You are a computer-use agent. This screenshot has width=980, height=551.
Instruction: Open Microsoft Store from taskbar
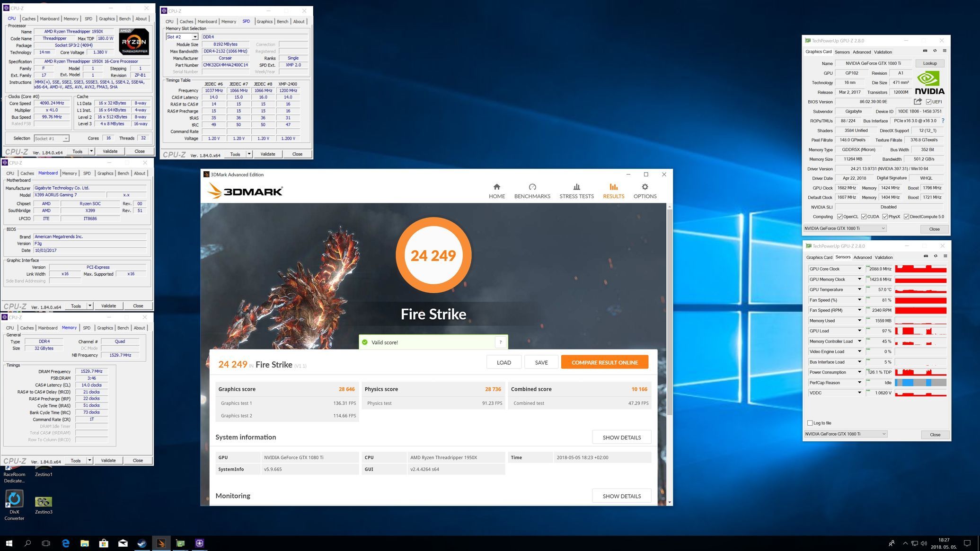tap(104, 543)
